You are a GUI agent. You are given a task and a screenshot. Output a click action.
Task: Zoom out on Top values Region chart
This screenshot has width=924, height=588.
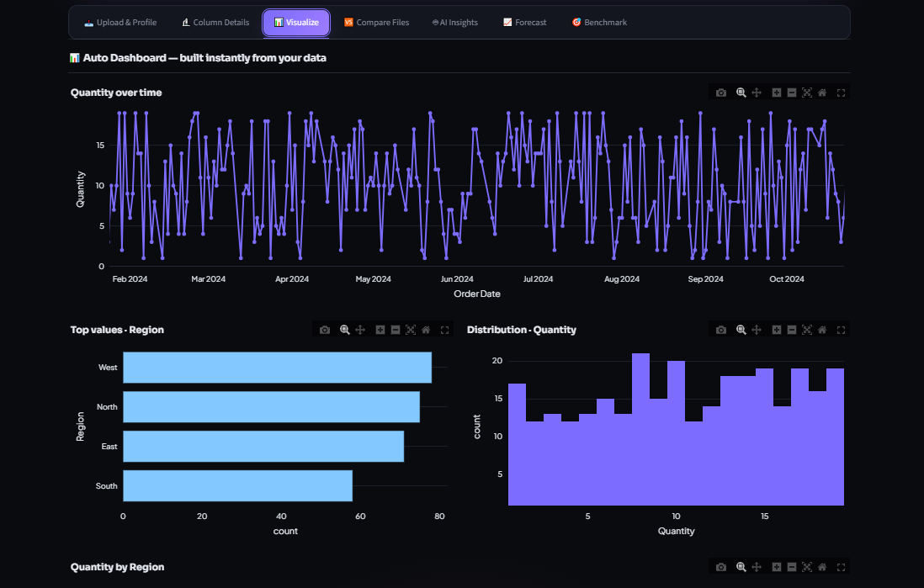[x=396, y=330]
